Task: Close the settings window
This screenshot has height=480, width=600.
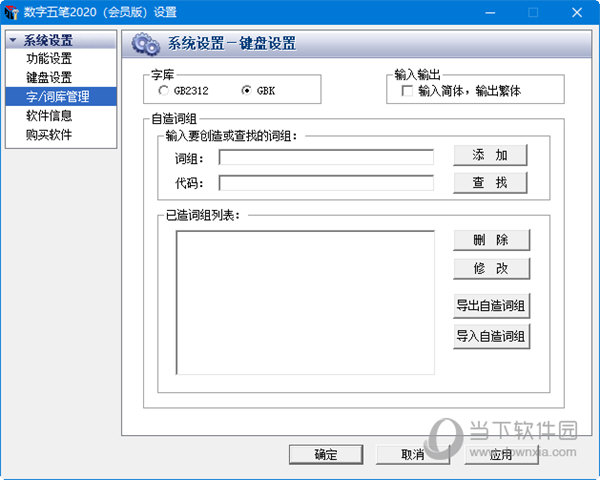Action: click(x=577, y=13)
